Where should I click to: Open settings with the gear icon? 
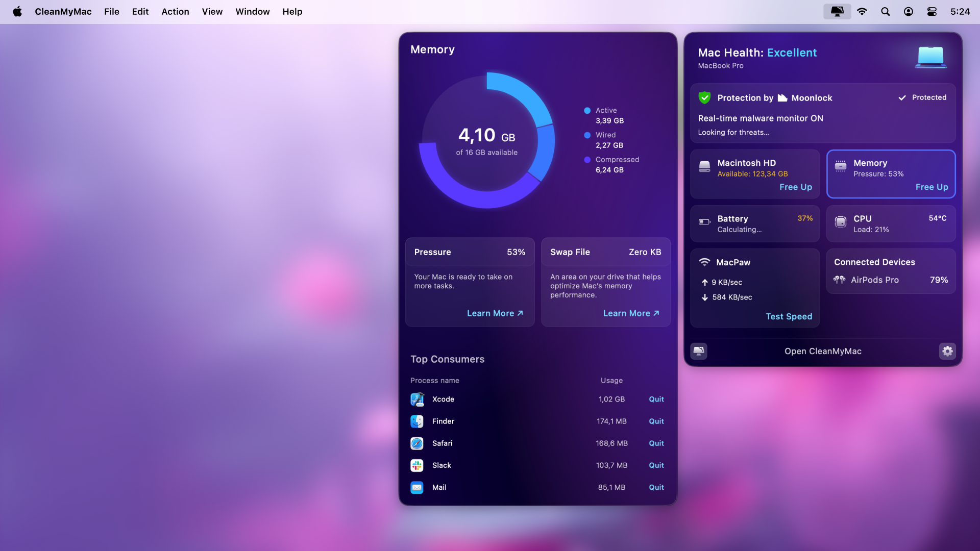[x=947, y=351]
